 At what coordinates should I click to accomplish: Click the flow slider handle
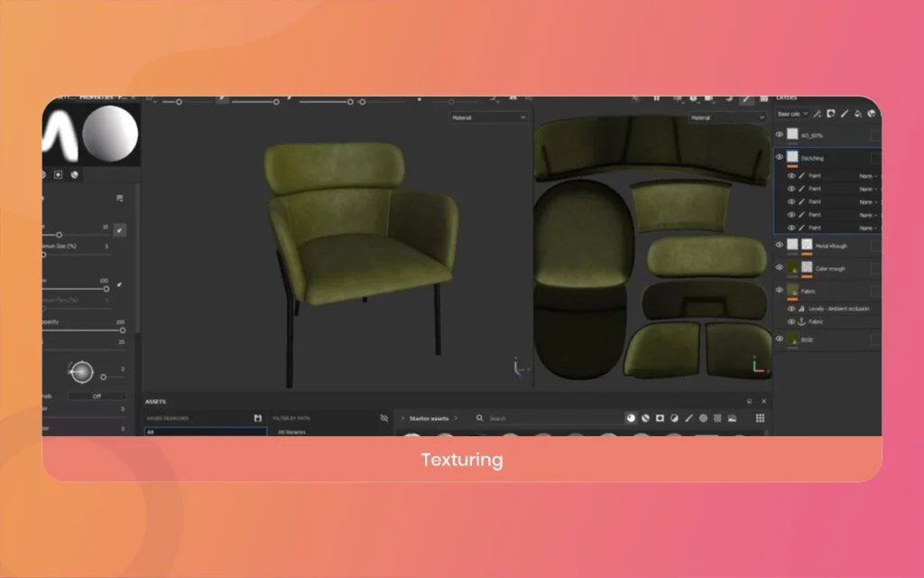[106, 289]
